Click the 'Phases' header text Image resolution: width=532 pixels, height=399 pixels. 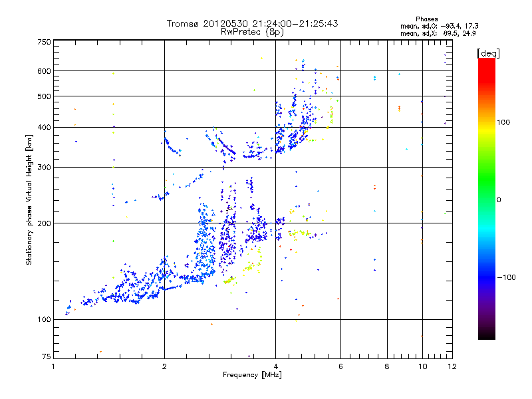pos(426,19)
